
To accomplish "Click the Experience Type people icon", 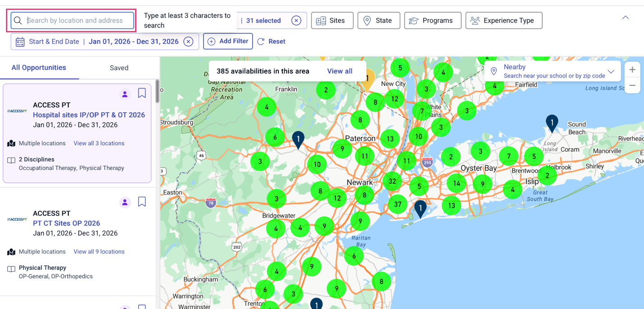I will [474, 20].
